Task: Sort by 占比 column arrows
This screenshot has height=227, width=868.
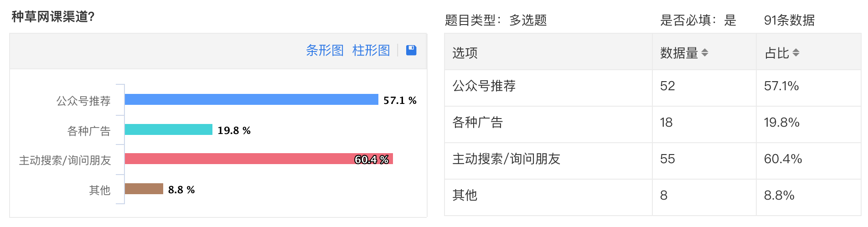Action: coord(796,53)
